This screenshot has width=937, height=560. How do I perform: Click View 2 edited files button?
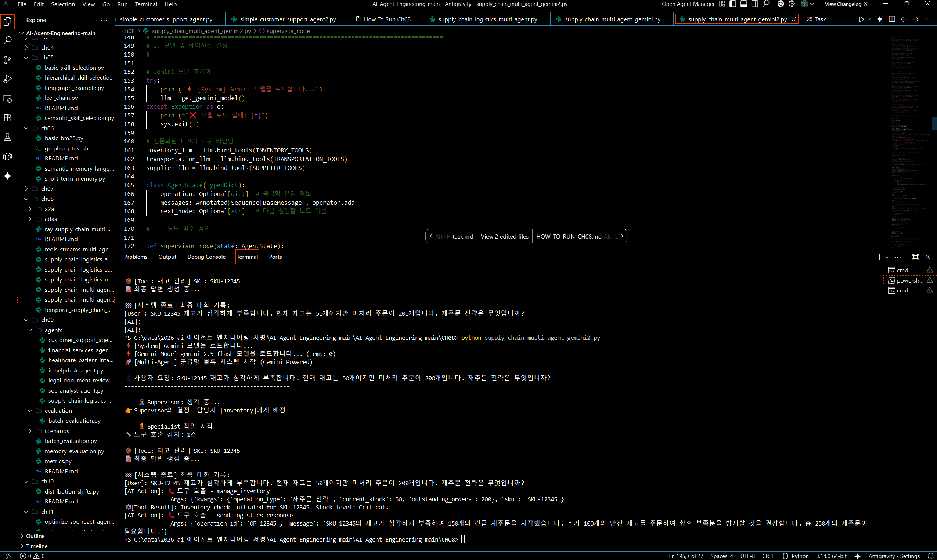[504, 237]
